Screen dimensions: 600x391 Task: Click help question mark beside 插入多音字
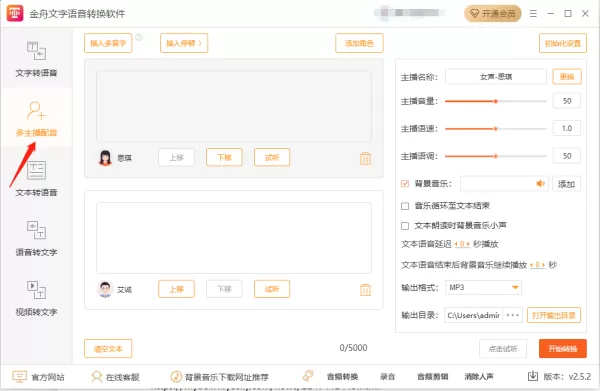point(139,37)
